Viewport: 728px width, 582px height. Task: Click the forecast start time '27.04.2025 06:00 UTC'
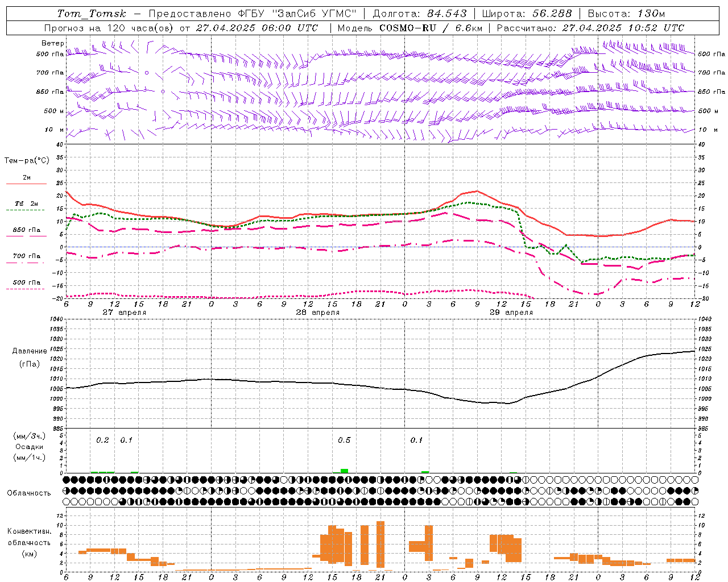click(x=257, y=28)
